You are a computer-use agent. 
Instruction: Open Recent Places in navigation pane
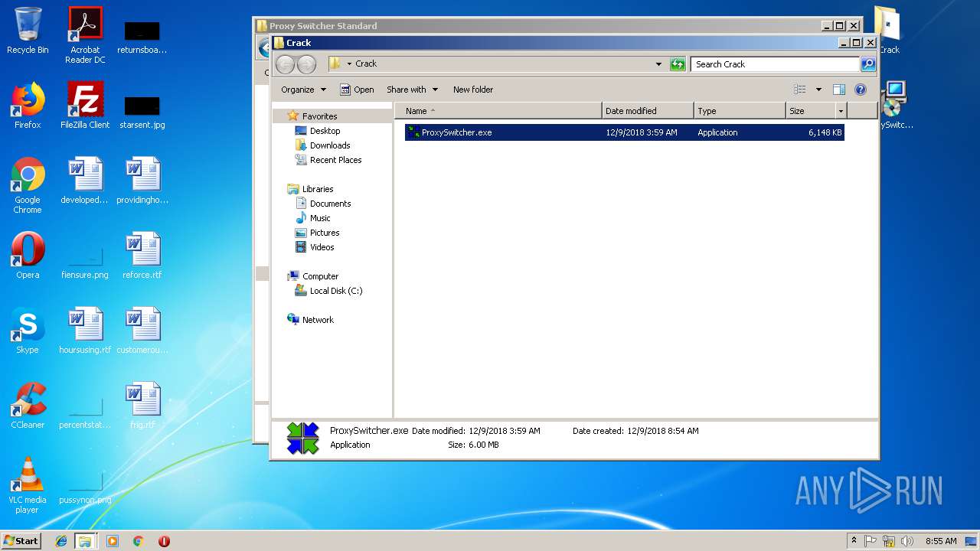tap(335, 160)
